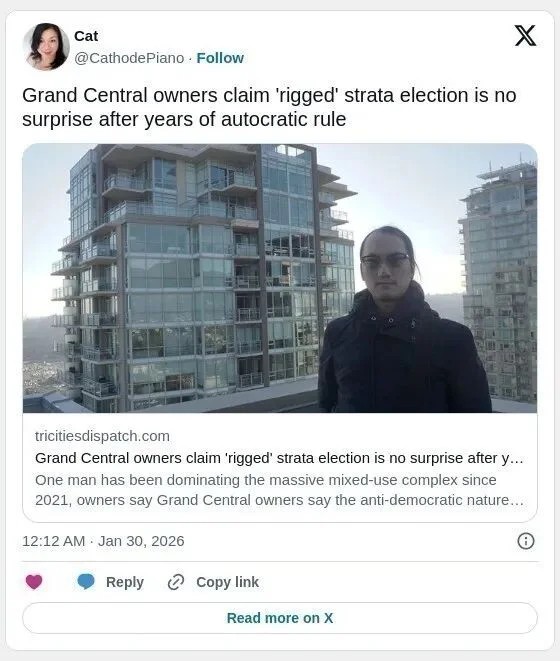Like the tweet with the heart icon
Viewport: 560px width, 661px height.
(34, 582)
